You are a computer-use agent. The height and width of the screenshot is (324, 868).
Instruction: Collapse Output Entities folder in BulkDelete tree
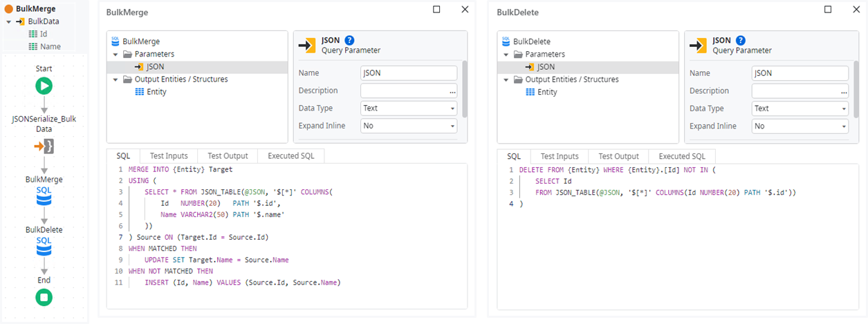(506, 79)
